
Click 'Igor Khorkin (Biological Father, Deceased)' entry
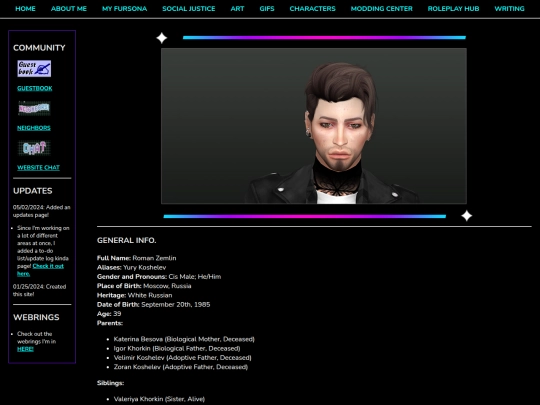point(177,349)
